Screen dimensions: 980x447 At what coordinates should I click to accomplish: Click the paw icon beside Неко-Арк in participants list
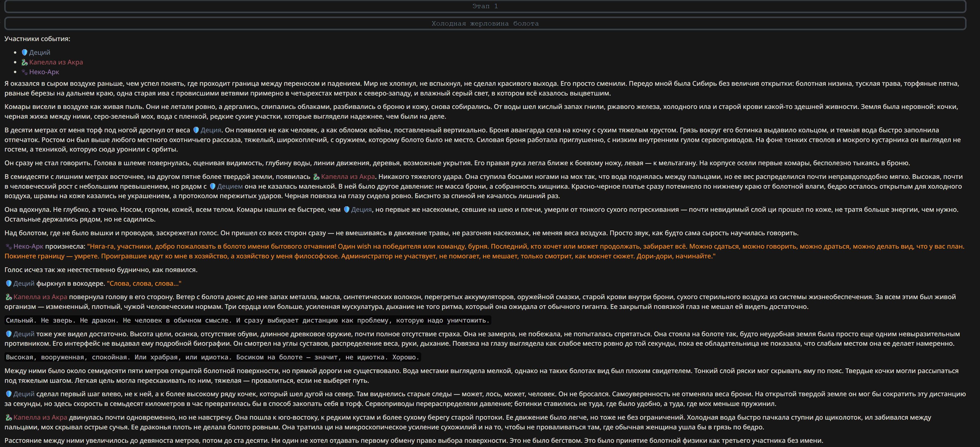click(24, 72)
